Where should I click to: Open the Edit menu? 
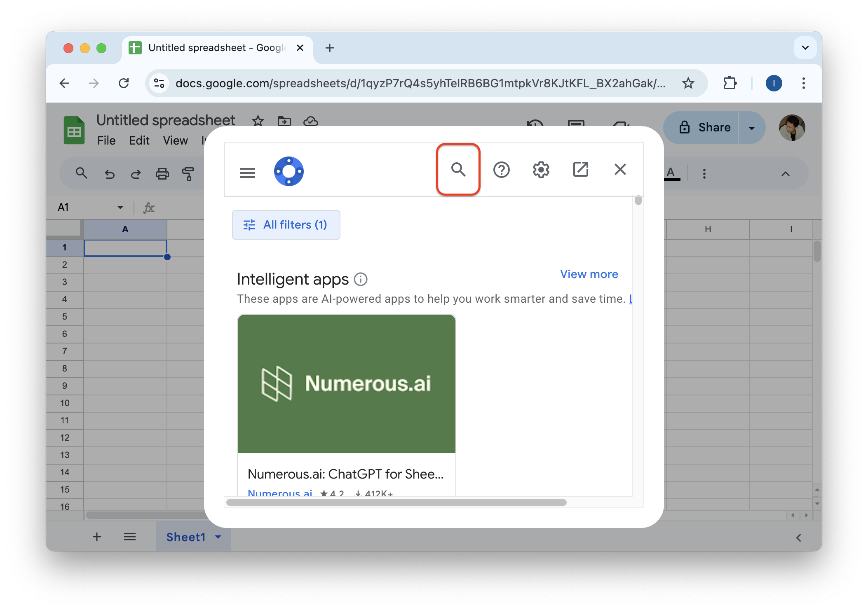139,140
